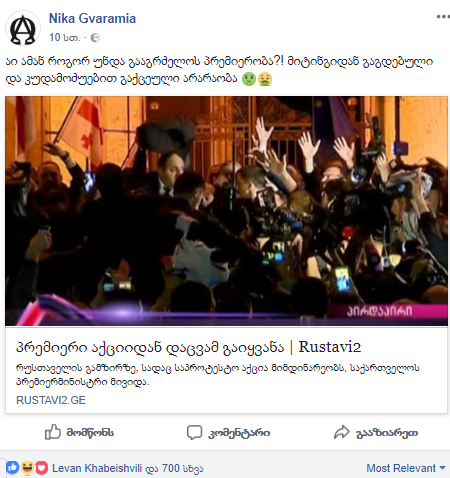The image size is (450, 478).
Task: Open Nika Gvaramia's profile name link
Action: tap(92, 18)
